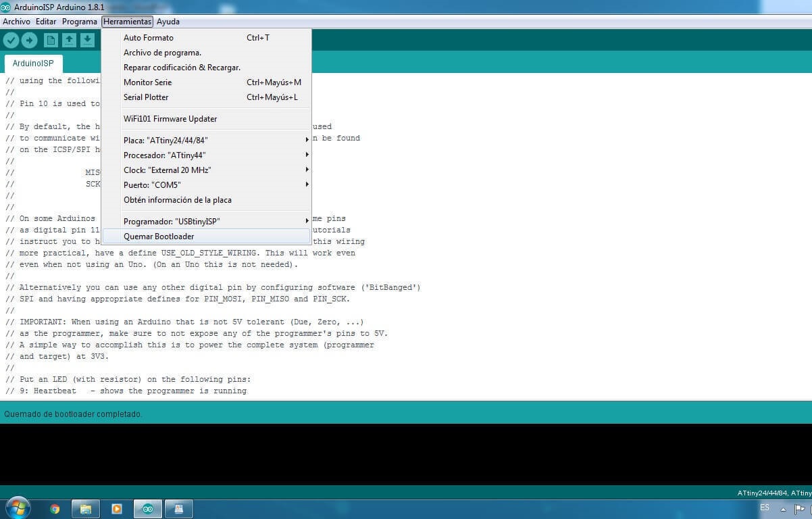
Task: Click the Arduino logo in the title bar
Action: [5, 7]
